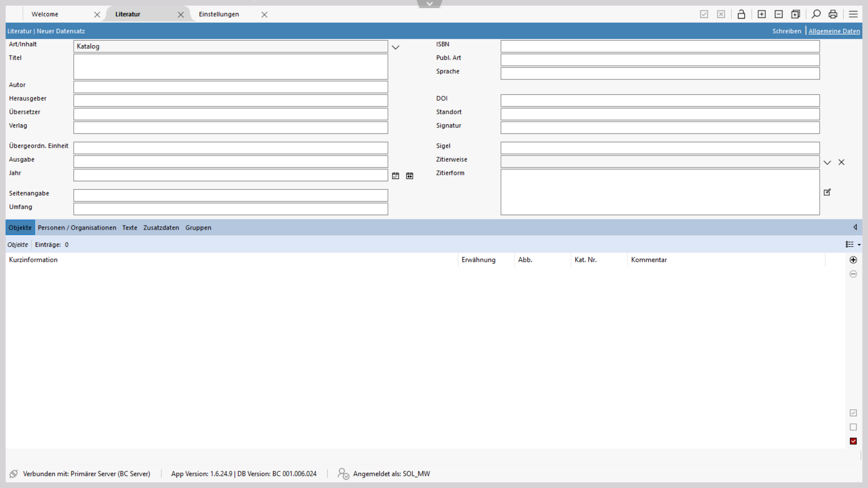Click the grey checkmark box in right sidebar
The height and width of the screenshot is (488, 868).
pyautogui.click(x=853, y=413)
